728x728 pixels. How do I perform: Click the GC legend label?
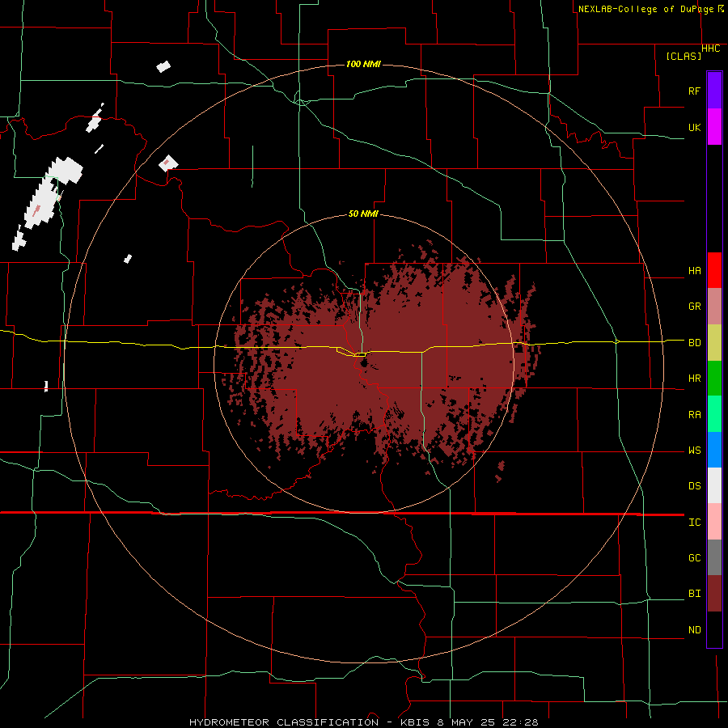point(694,558)
